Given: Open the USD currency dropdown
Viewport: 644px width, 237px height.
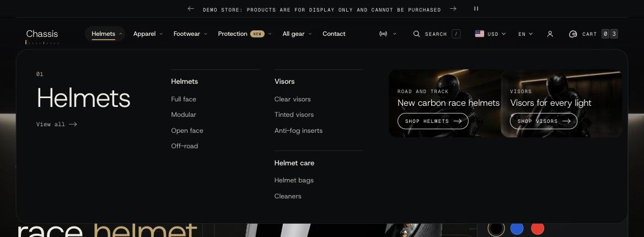Looking at the screenshot, I should click(490, 34).
